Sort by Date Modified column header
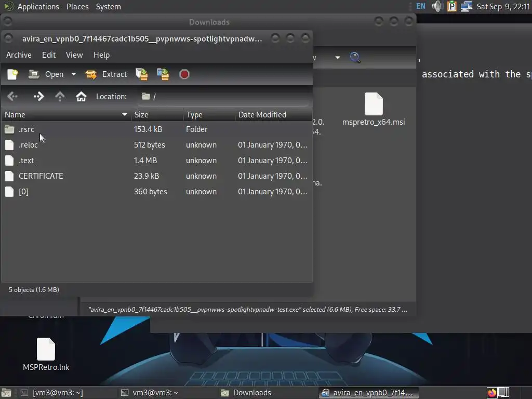The image size is (532, 399). click(273, 115)
